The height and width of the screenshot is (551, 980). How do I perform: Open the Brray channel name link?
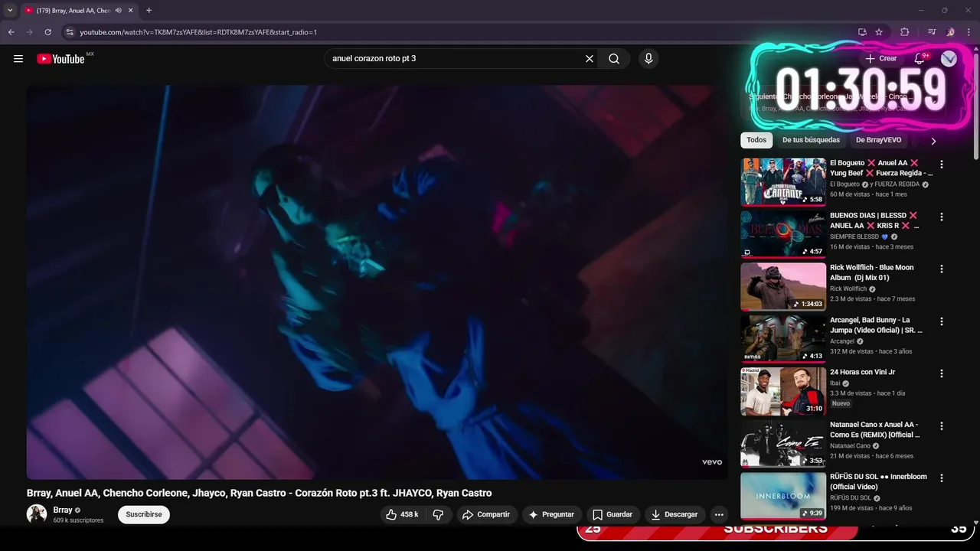tap(63, 510)
